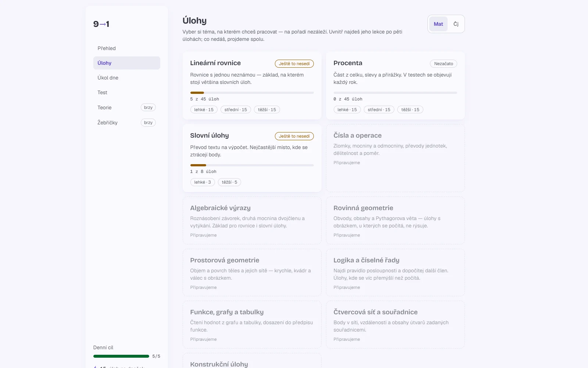This screenshot has height=368, width=588.
Task: Open Žebříčky sidebar item
Action: (127, 123)
